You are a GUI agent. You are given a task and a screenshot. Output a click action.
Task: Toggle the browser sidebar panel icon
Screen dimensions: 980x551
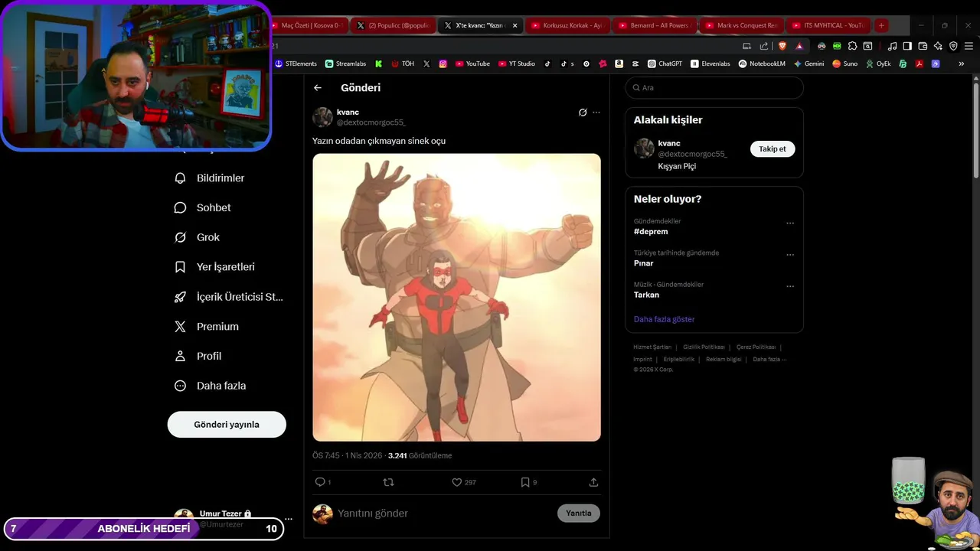click(x=907, y=46)
